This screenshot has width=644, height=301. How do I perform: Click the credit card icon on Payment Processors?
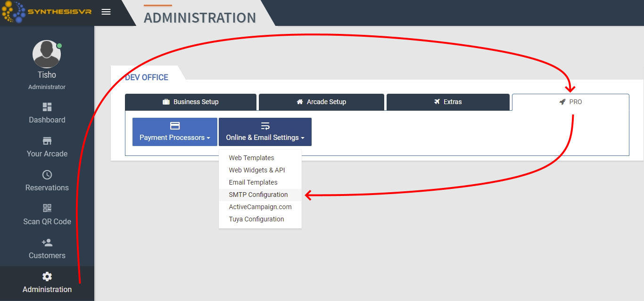pyautogui.click(x=175, y=126)
